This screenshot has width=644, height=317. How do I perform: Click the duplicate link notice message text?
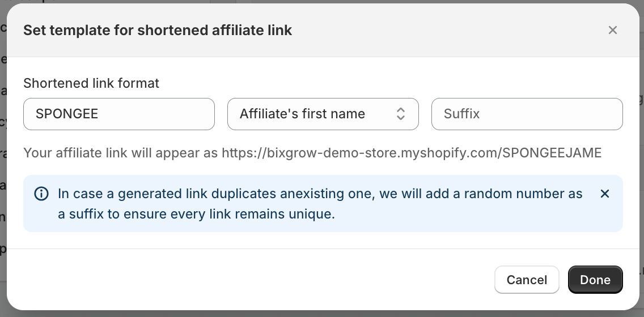pyautogui.click(x=320, y=194)
